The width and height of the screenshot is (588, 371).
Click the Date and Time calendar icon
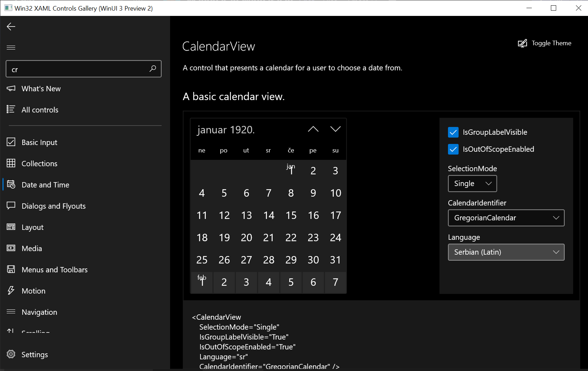coord(11,184)
